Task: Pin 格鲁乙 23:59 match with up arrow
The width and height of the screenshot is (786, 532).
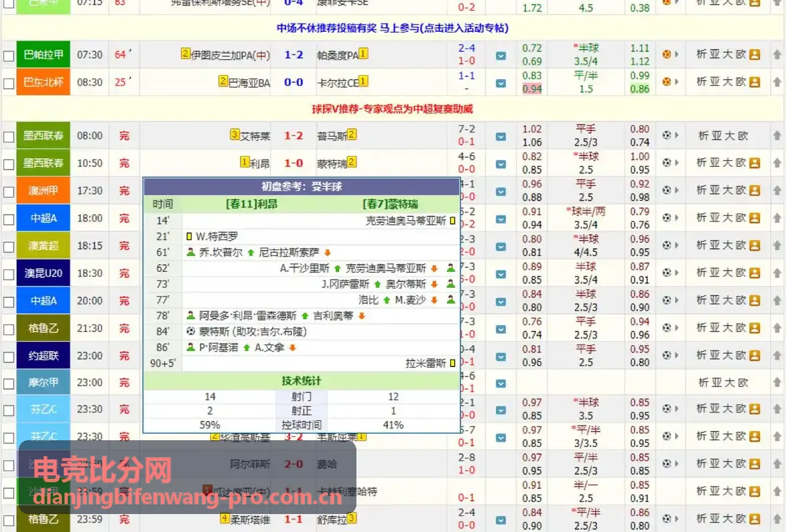Action: (x=777, y=519)
